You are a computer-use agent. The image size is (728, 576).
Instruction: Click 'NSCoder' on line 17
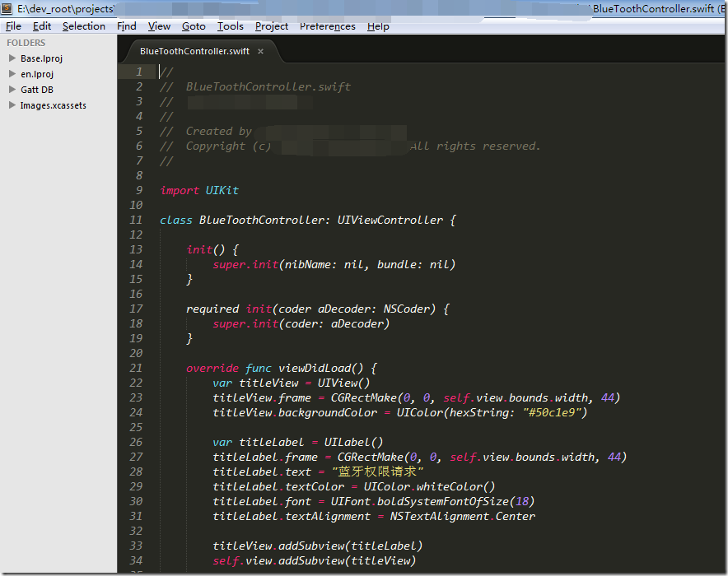(407, 309)
